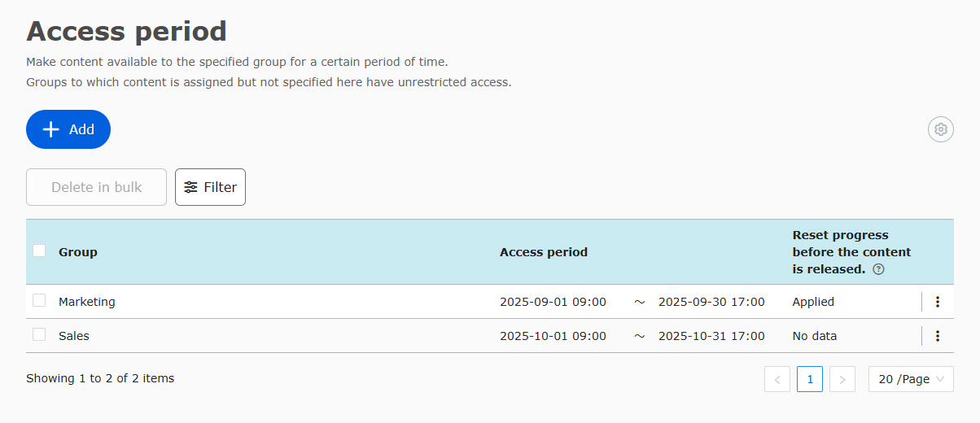Toggle the select-all checkbox in header
The height and width of the screenshot is (423, 980).
tap(39, 251)
